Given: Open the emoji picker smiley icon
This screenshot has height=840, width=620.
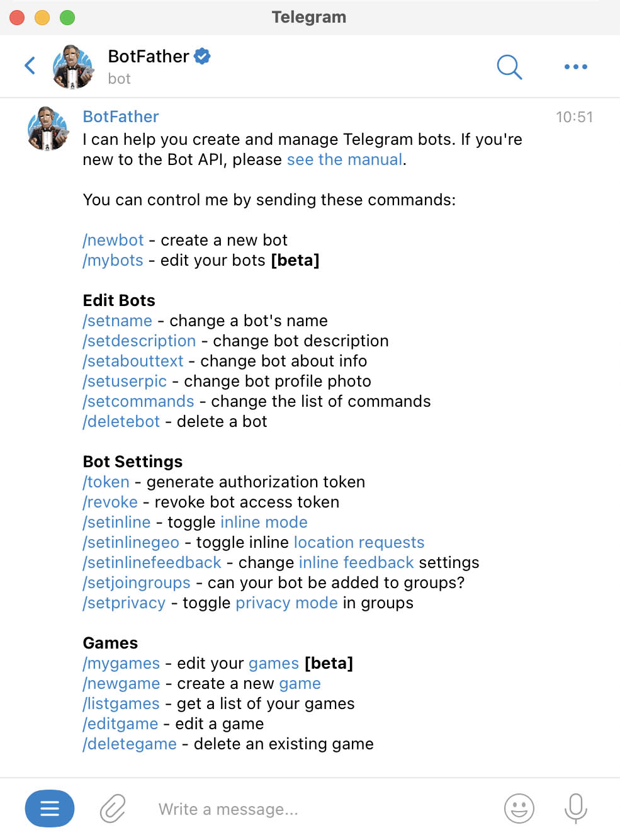Looking at the screenshot, I should [x=519, y=809].
